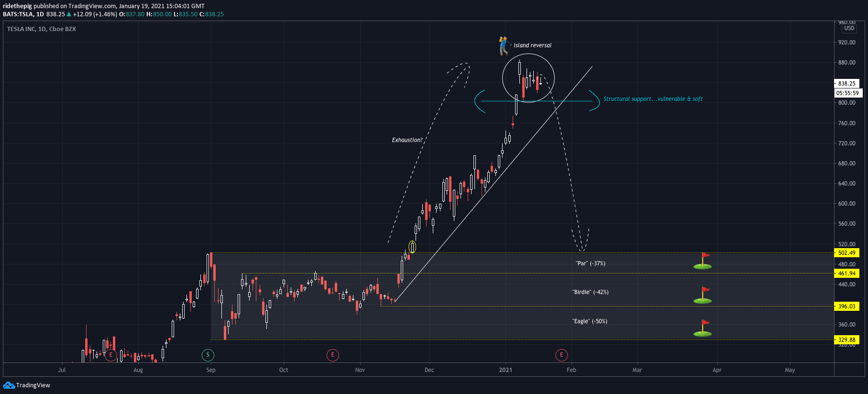The height and width of the screenshot is (394, 868).
Task: Click the USD currency label on price axis
Action: (x=849, y=28)
